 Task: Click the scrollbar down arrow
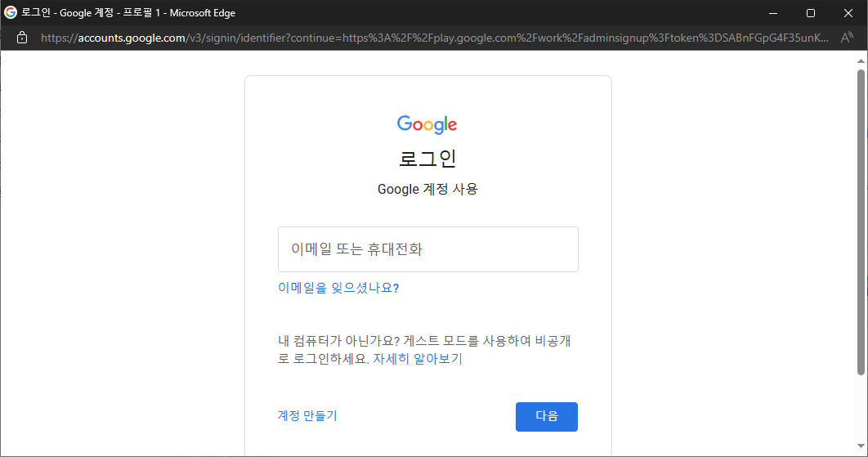861,446
